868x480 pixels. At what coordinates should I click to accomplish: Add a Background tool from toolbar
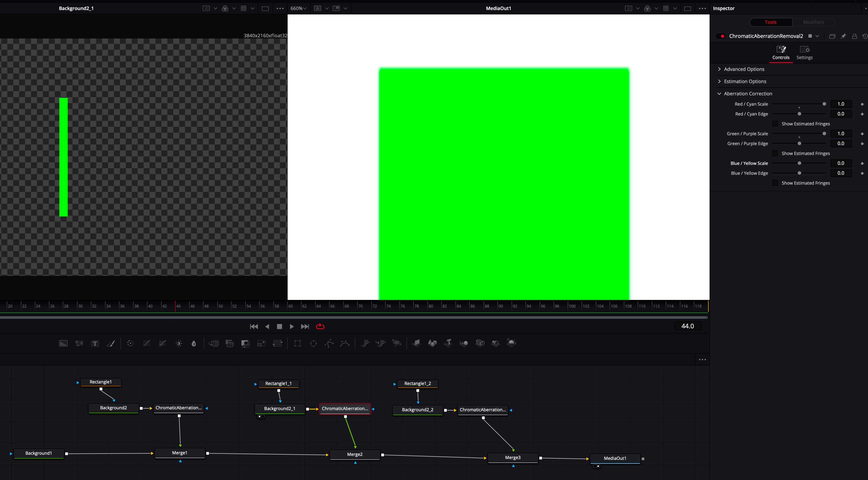click(x=63, y=343)
